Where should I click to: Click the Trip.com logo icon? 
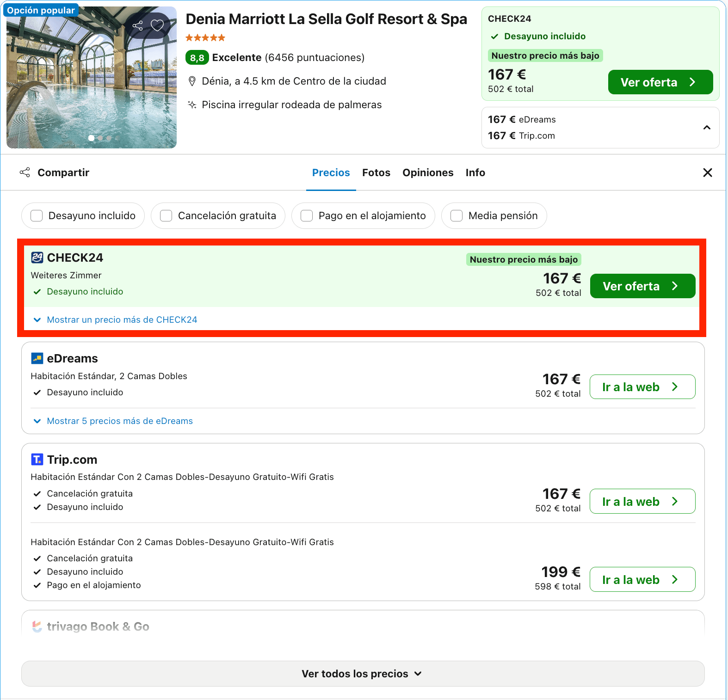[x=37, y=459]
